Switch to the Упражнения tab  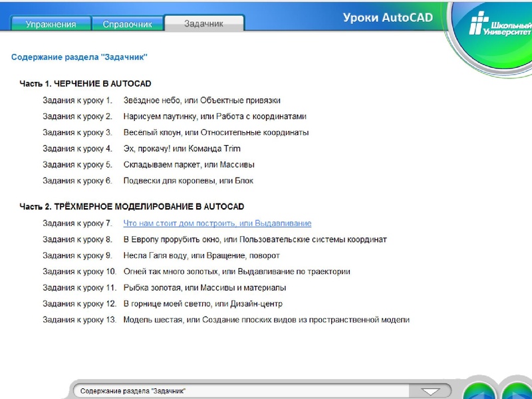51,24
